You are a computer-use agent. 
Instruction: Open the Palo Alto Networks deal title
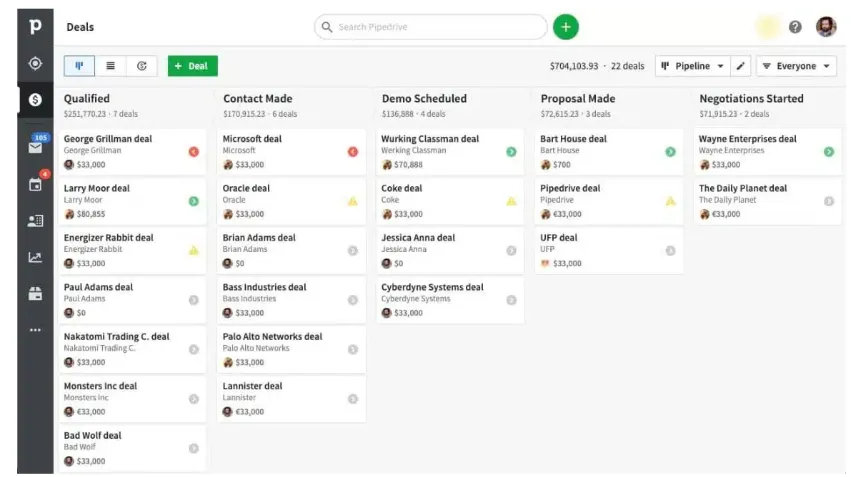[x=272, y=336]
